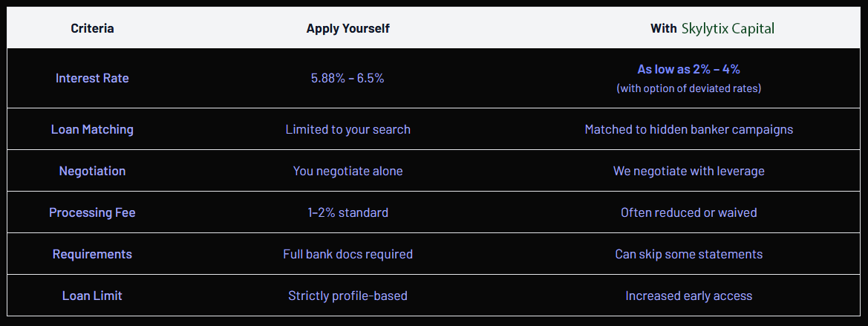Select the Processing Fee row label

pos(92,212)
